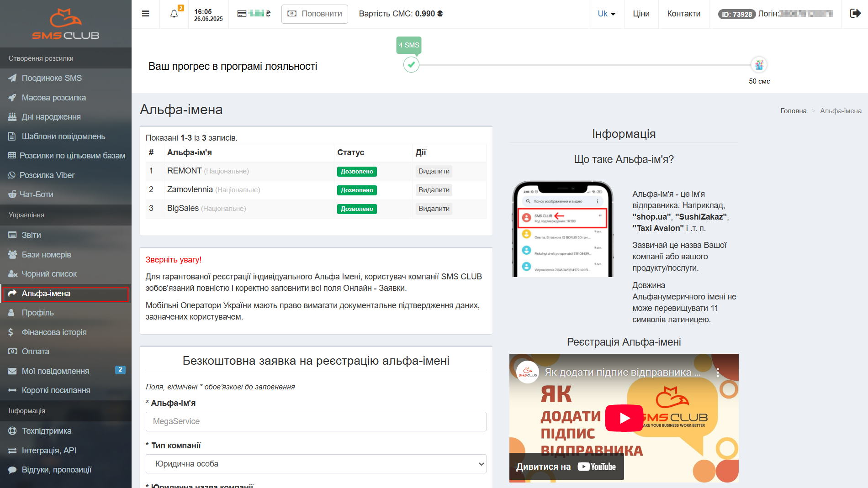This screenshot has width=868, height=488.
Task: Open Фінансова історія dollar icon
Action: coord(11,332)
